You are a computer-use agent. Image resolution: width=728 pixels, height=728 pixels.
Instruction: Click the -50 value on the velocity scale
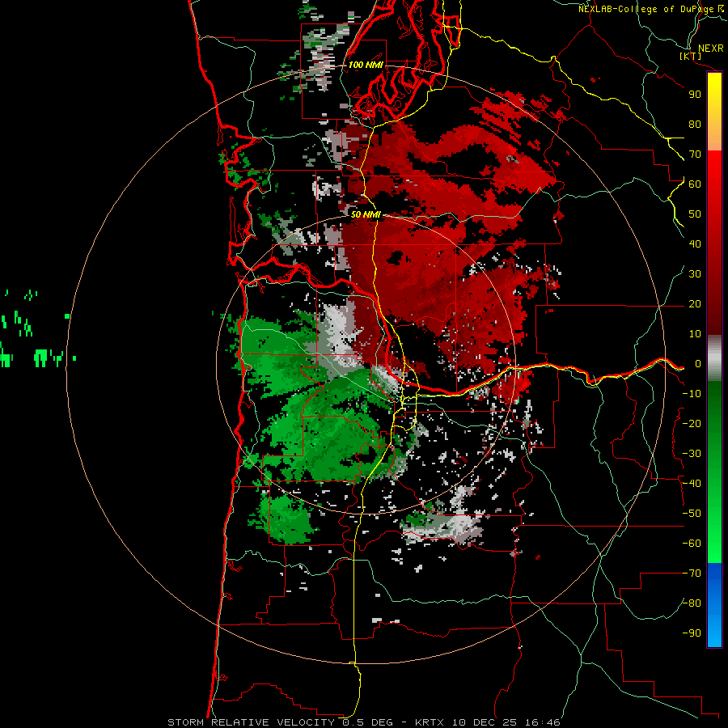coord(692,514)
